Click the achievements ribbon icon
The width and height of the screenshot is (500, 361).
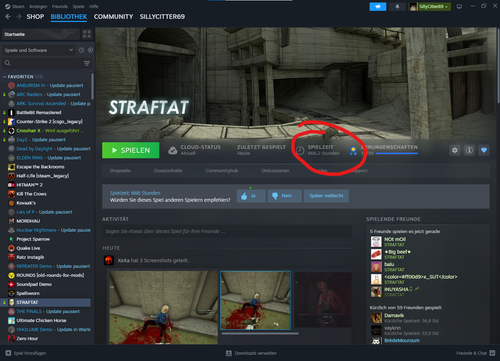[353, 151]
